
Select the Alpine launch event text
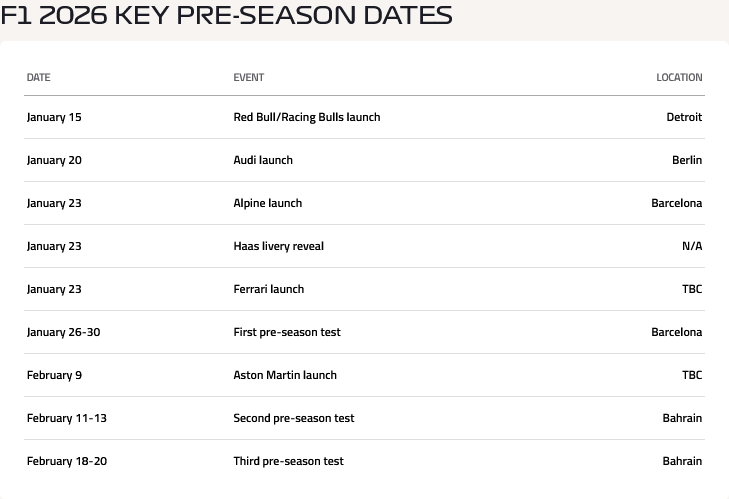(267, 203)
